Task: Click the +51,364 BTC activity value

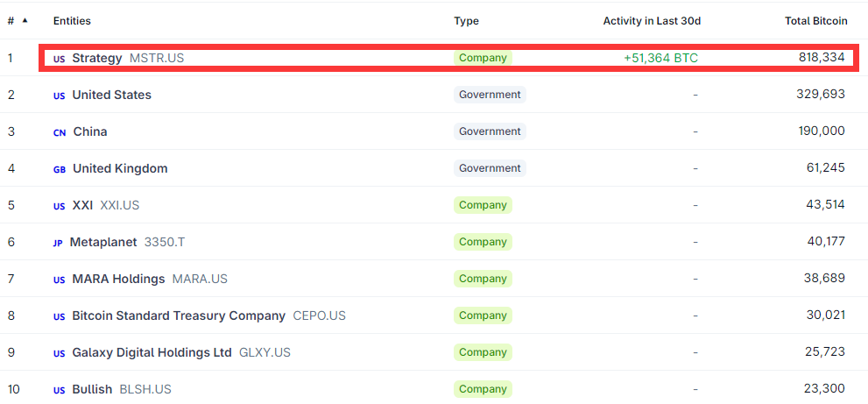Action: 661,58
